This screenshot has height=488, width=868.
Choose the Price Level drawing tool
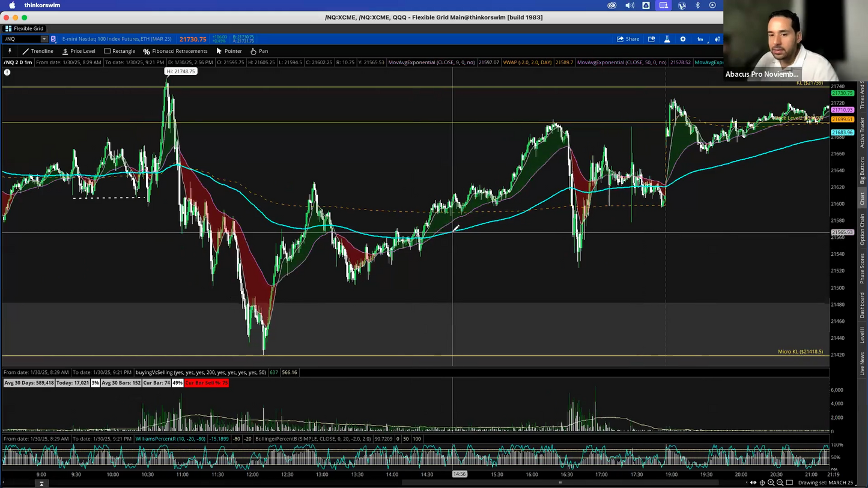[x=78, y=51]
